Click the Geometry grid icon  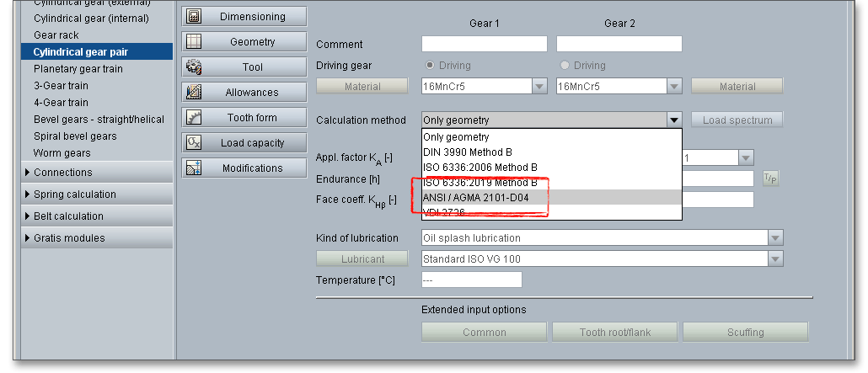pyautogui.click(x=194, y=41)
